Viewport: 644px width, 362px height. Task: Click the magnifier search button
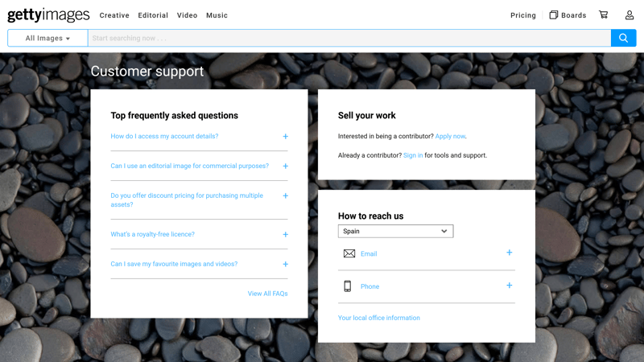click(623, 38)
